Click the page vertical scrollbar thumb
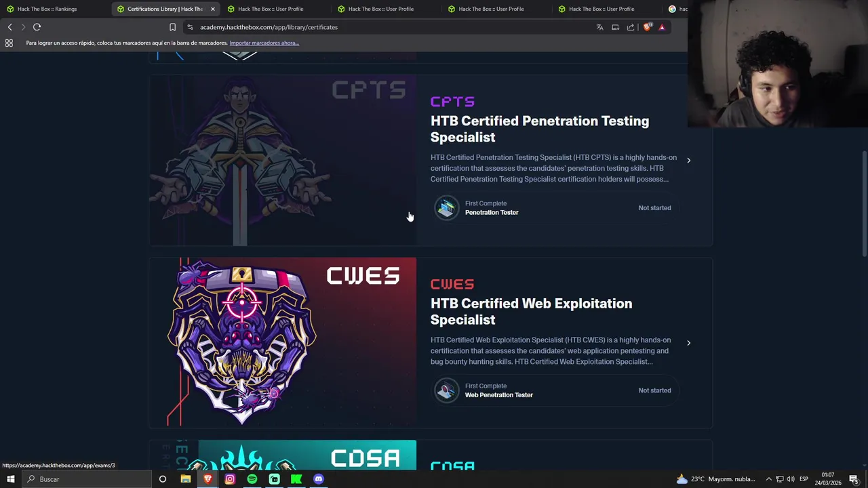 tap(864, 203)
